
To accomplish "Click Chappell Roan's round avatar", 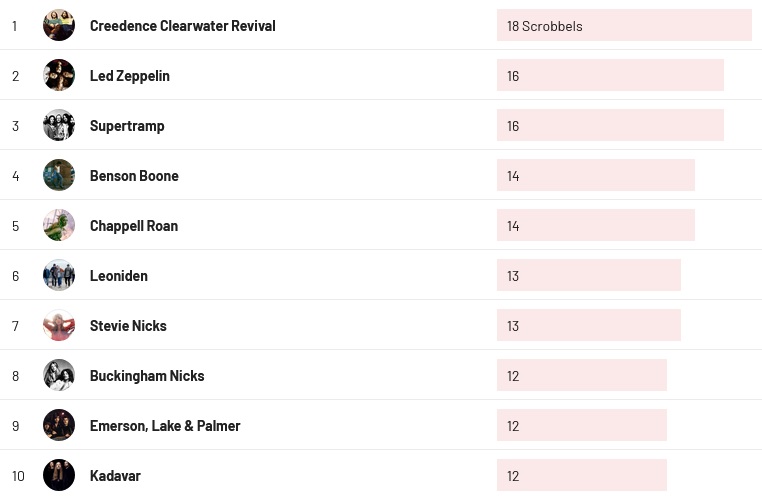I will tap(59, 225).
